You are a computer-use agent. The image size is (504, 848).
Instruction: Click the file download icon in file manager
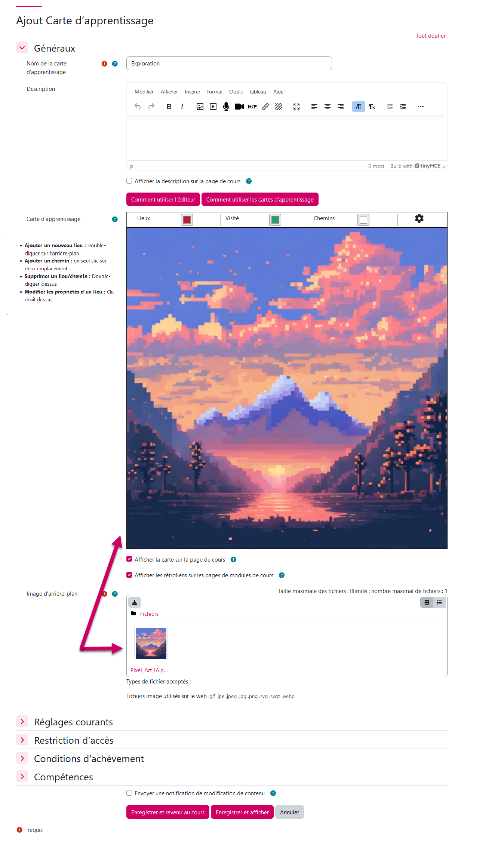click(135, 602)
